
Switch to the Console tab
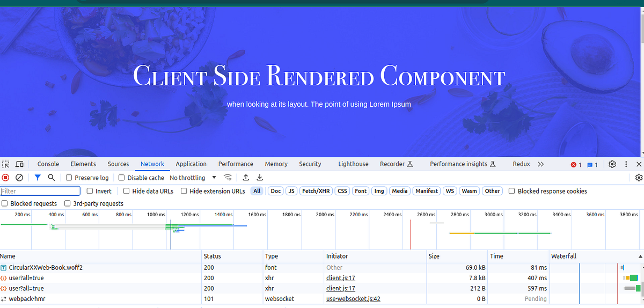click(48, 164)
